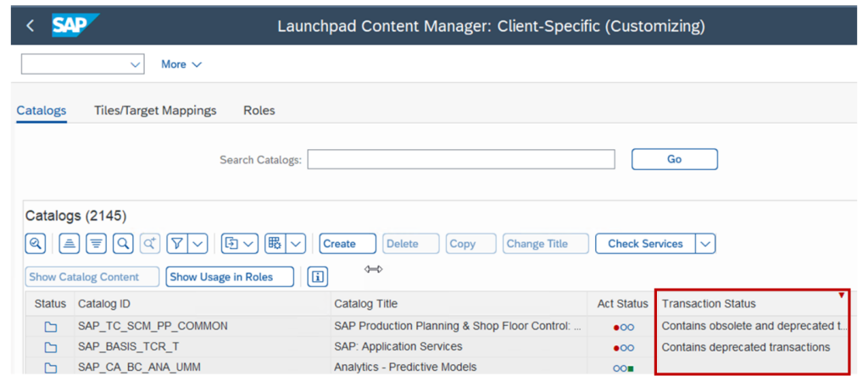Open the layout options dropdown arrow
Image resolution: width=868 pixels, height=381 pixels.
[296, 243]
